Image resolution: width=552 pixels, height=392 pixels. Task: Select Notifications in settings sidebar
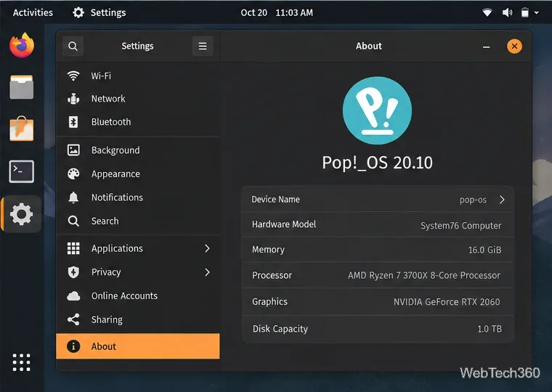click(138, 197)
